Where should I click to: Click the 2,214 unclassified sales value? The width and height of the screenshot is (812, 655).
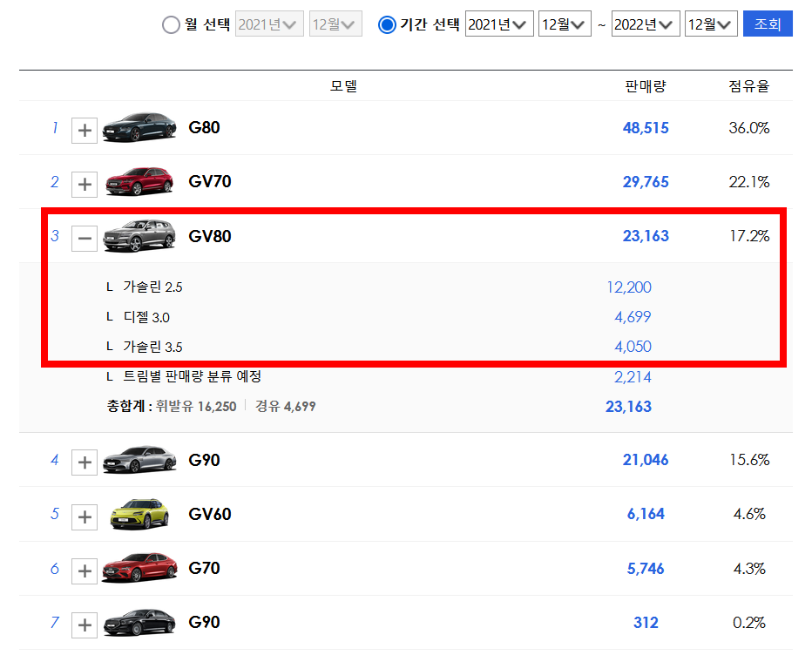click(x=633, y=377)
